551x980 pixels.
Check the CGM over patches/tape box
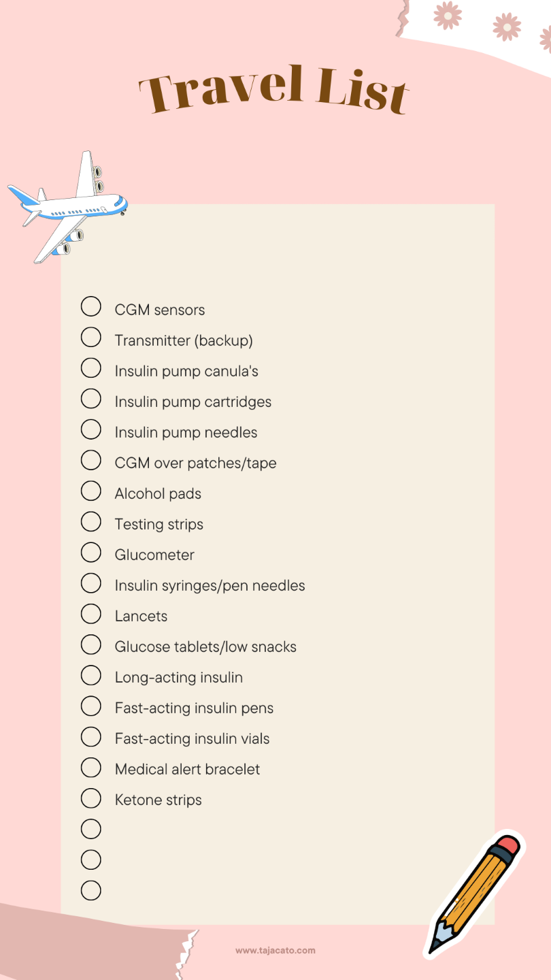[x=91, y=460]
